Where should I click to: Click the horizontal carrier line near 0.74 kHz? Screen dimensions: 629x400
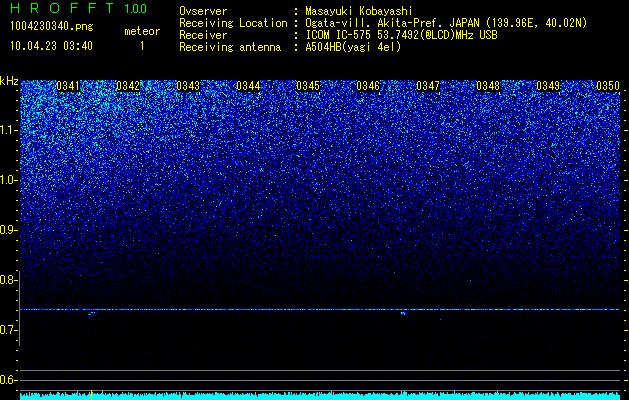[x=320, y=309]
